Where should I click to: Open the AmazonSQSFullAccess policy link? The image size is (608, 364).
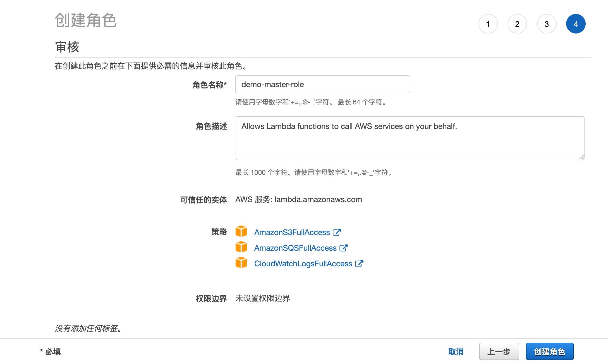pos(295,248)
